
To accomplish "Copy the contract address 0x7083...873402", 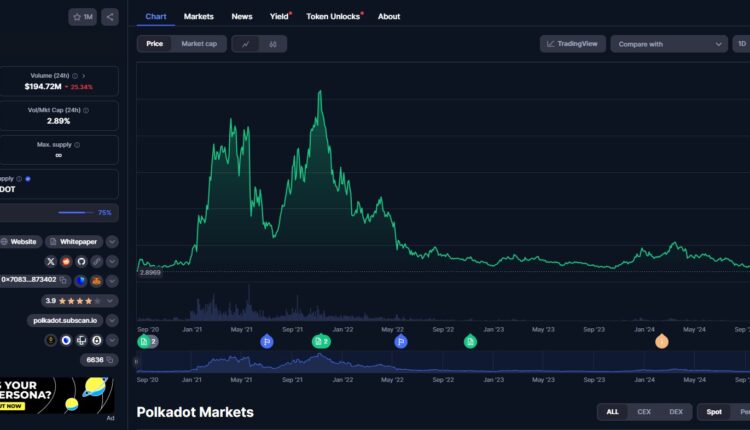I will click(63, 280).
